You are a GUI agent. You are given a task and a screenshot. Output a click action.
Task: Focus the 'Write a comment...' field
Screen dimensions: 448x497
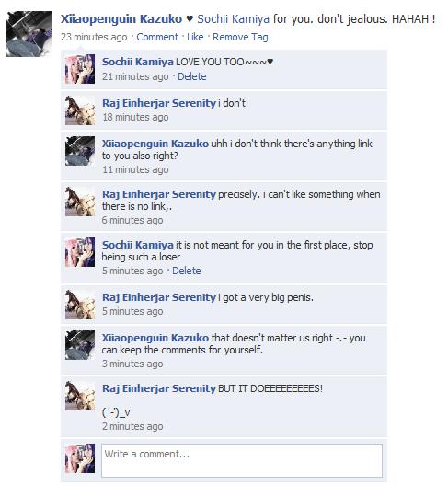tap(242, 460)
